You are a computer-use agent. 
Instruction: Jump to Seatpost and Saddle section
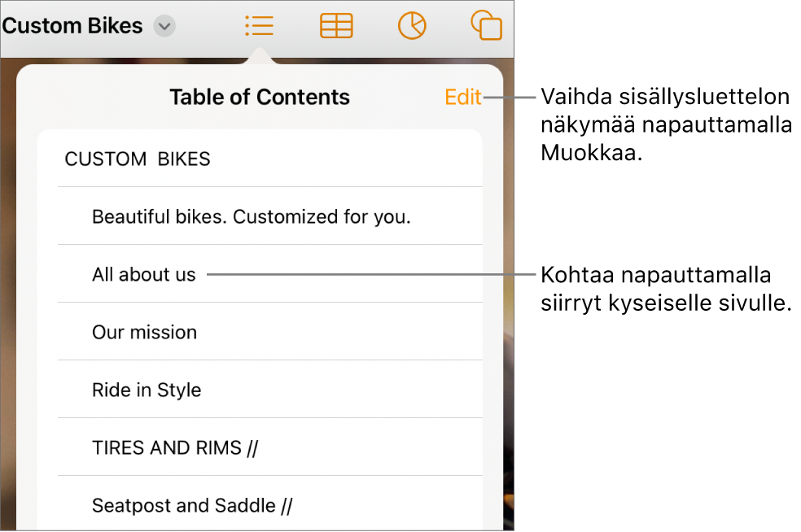click(190, 504)
